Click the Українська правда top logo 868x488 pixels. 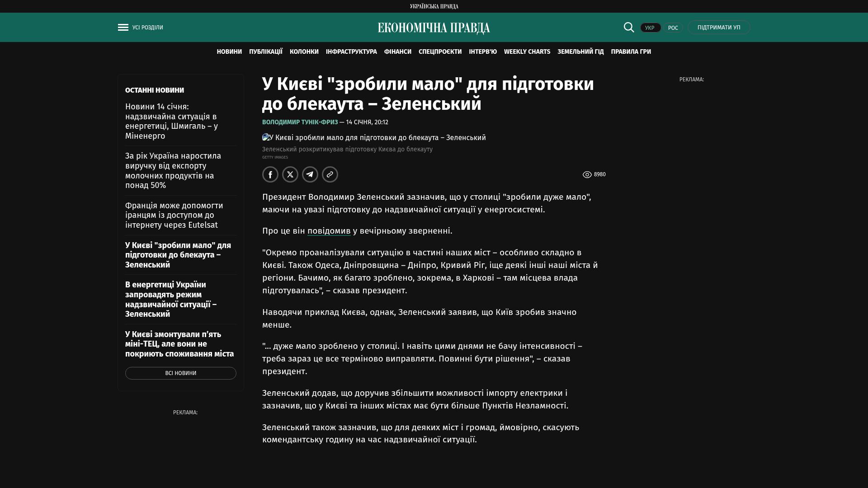point(434,6)
